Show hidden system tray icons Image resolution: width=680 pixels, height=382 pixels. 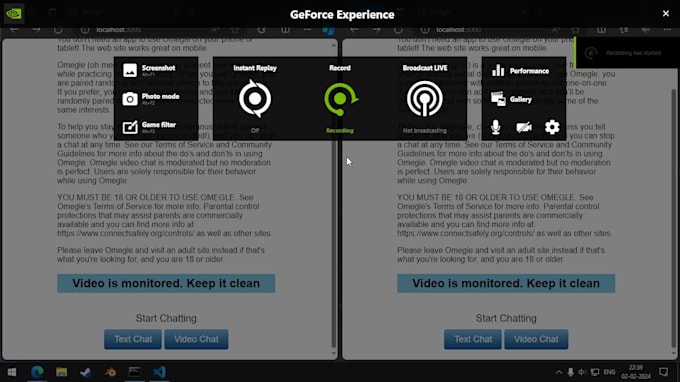pos(559,372)
